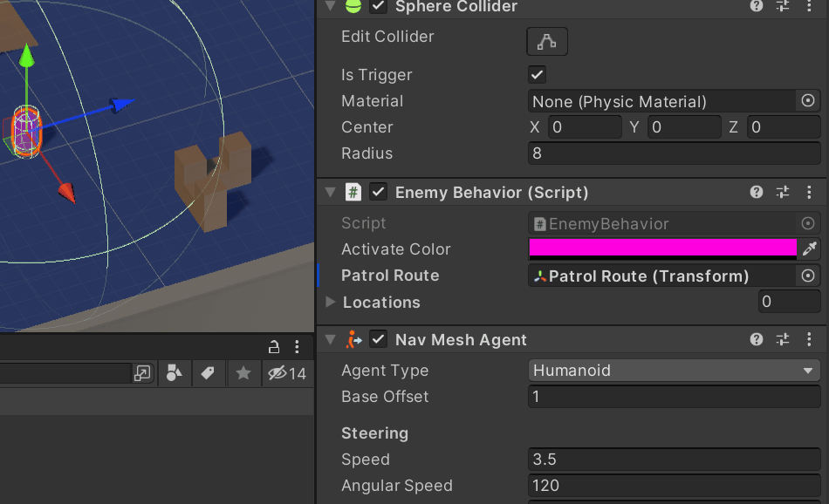829x504 pixels.
Task: Click the Locations size field
Action: (x=790, y=302)
